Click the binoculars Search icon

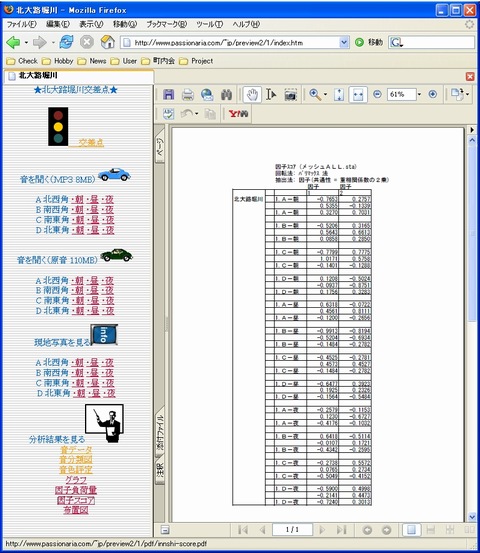226,95
